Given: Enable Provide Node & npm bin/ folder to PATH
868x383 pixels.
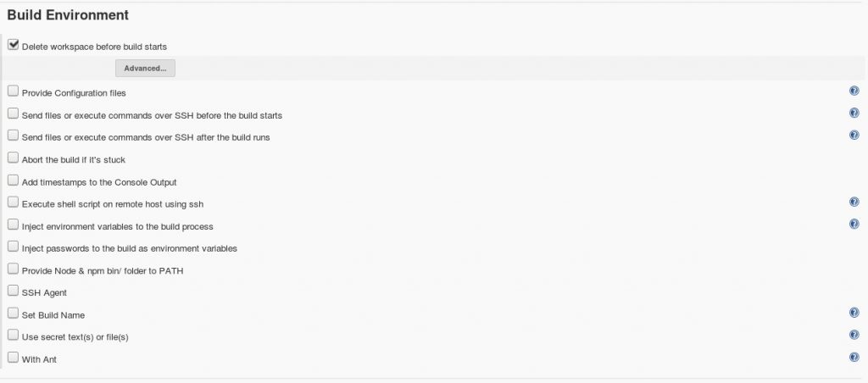Looking at the screenshot, I should click(x=14, y=269).
